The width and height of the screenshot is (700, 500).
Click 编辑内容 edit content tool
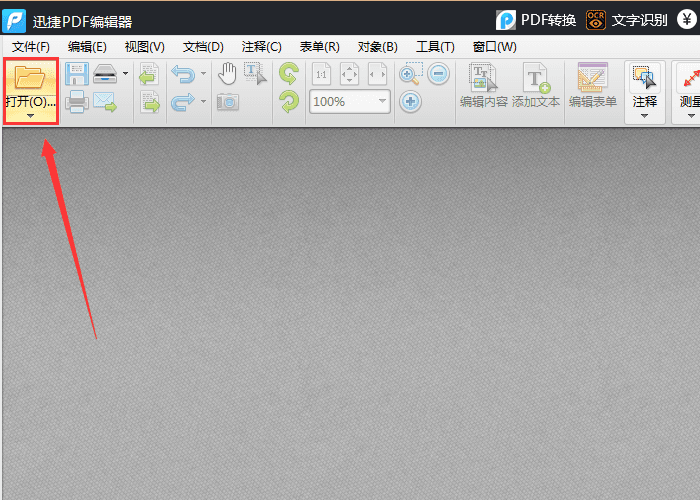point(483,86)
